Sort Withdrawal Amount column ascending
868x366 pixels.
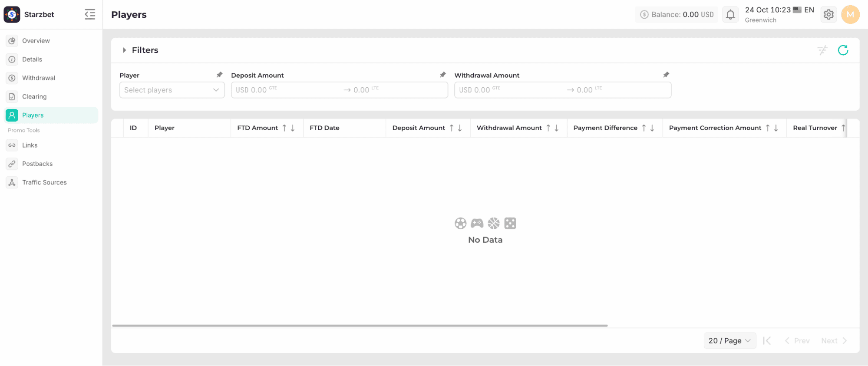click(548, 128)
